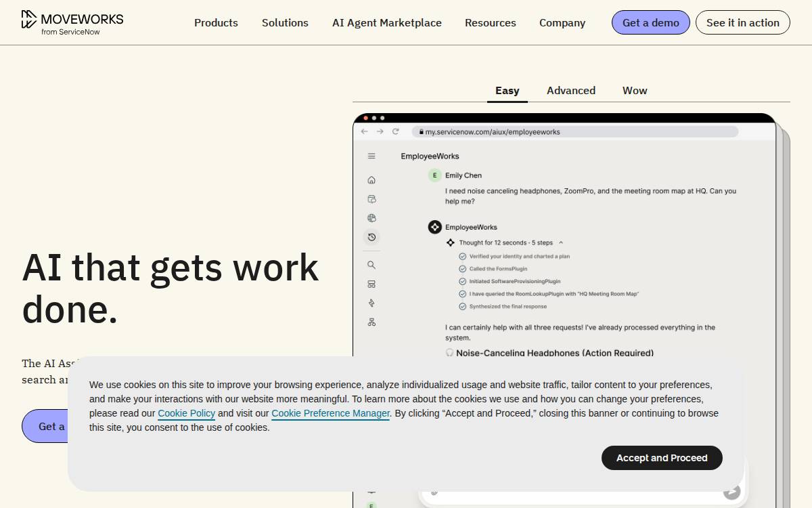Switch to the Wow tab
Image resolution: width=812 pixels, height=508 pixels.
[635, 90]
